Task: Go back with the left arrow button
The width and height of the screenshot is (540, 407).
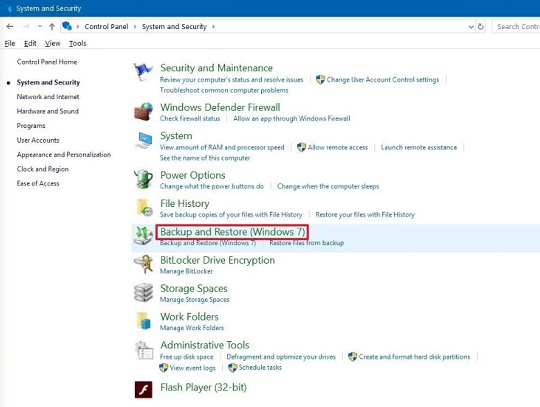Action: pyautogui.click(x=10, y=27)
